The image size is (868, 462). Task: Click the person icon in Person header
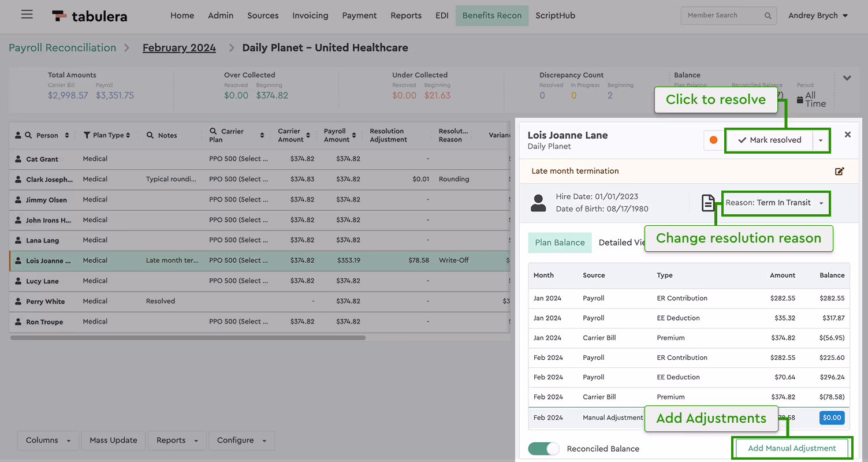click(18, 135)
